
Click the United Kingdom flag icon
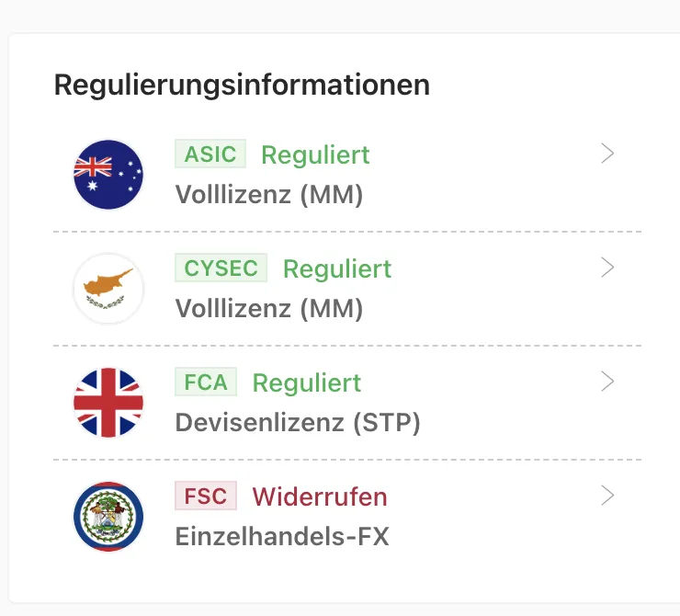tap(108, 403)
